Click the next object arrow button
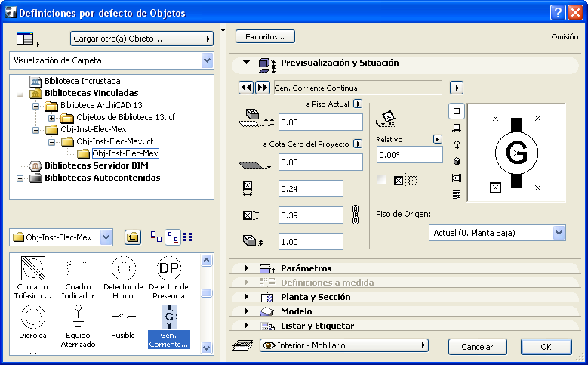The width and height of the screenshot is (588, 365). click(x=262, y=88)
